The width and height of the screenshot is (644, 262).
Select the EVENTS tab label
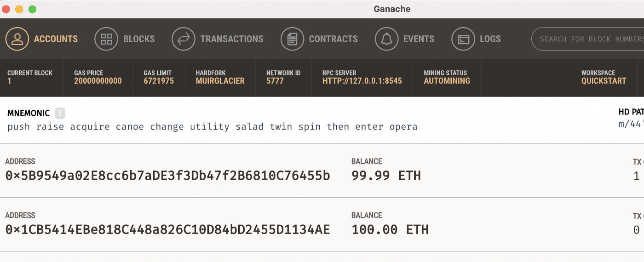click(419, 39)
